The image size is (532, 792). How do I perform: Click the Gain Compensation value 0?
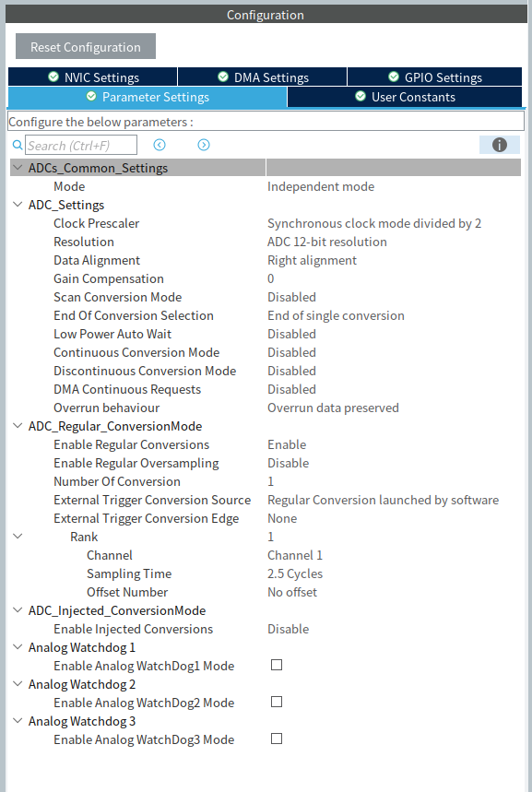[271, 278]
